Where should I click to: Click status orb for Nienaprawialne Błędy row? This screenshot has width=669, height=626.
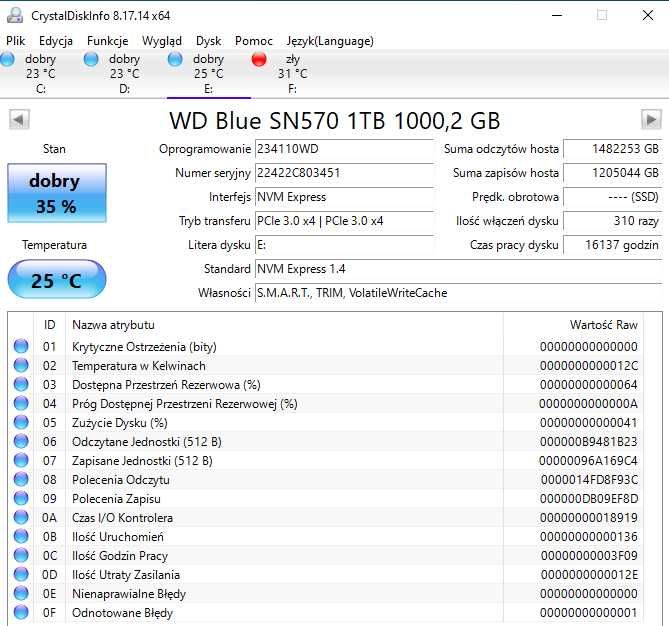(x=21, y=593)
